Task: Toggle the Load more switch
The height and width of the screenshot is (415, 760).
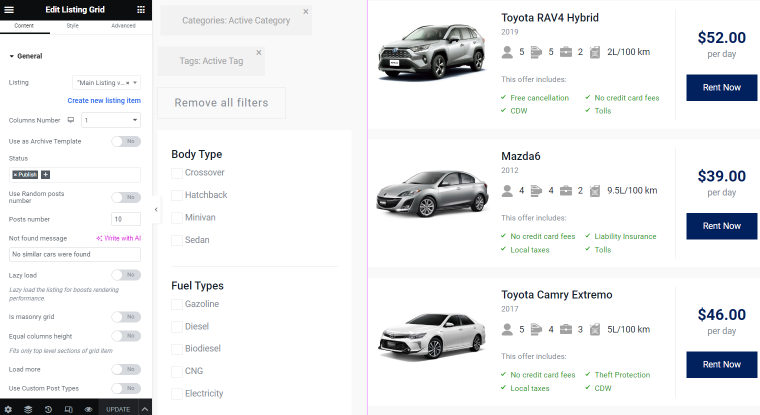Action: point(126,369)
